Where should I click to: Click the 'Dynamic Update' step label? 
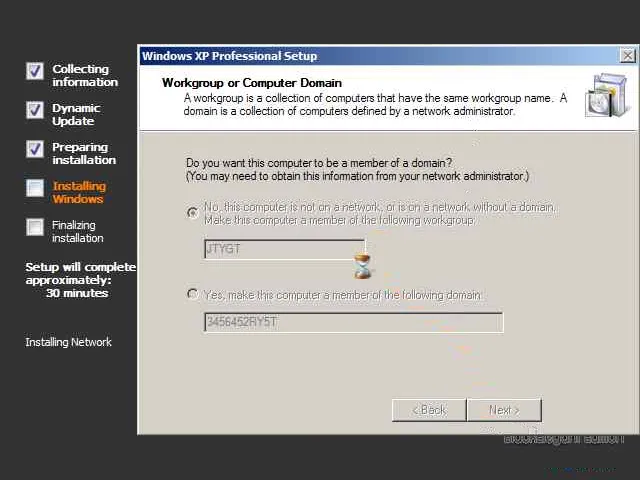[x=76, y=114]
